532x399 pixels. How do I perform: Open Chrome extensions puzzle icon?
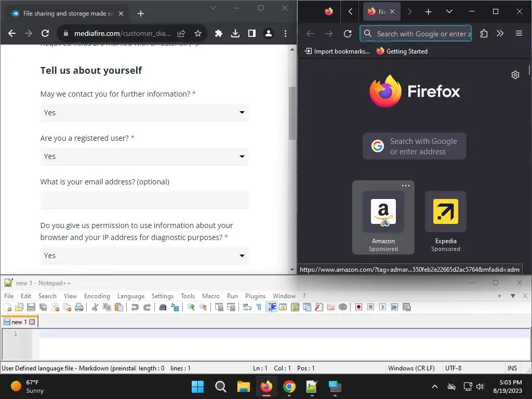(x=219, y=33)
